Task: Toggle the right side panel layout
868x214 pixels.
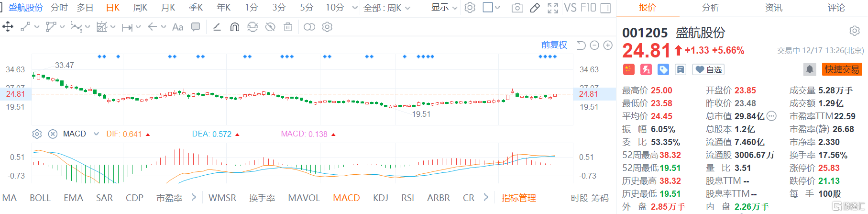Action: pos(605,8)
